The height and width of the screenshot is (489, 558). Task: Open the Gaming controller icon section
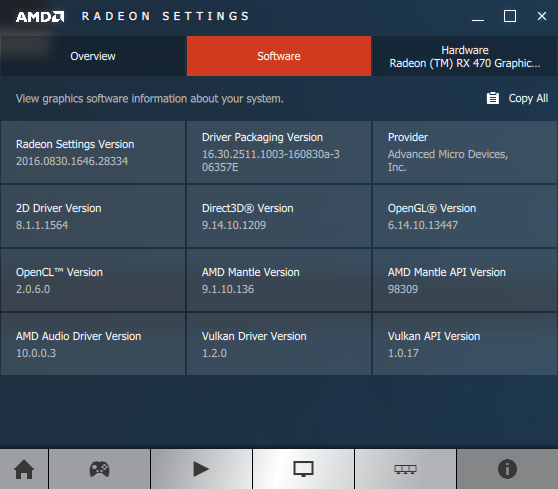tap(99, 469)
